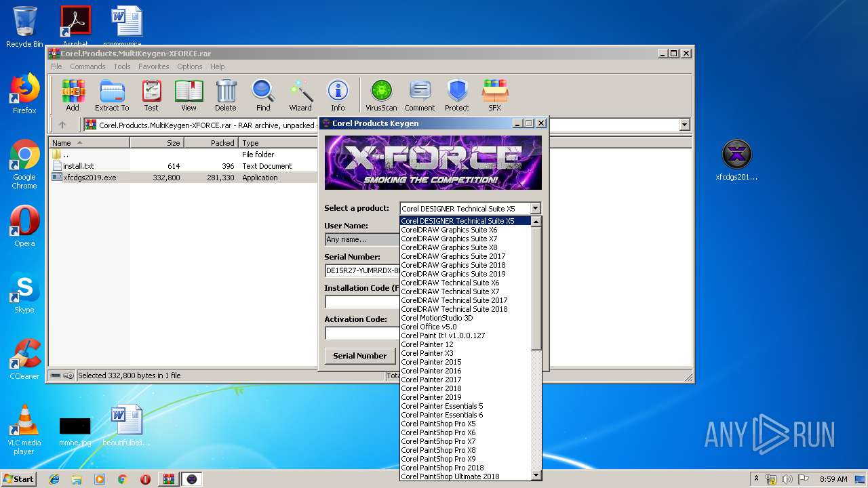Open the beautifulbeli Word document on the desktop

click(x=126, y=425)
